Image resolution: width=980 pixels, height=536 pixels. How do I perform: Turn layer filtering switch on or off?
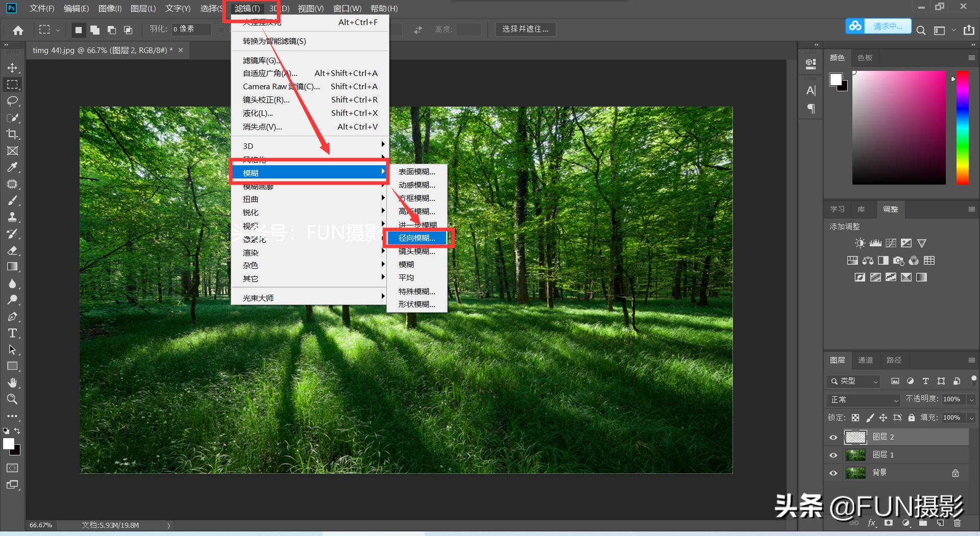point(973,380)
